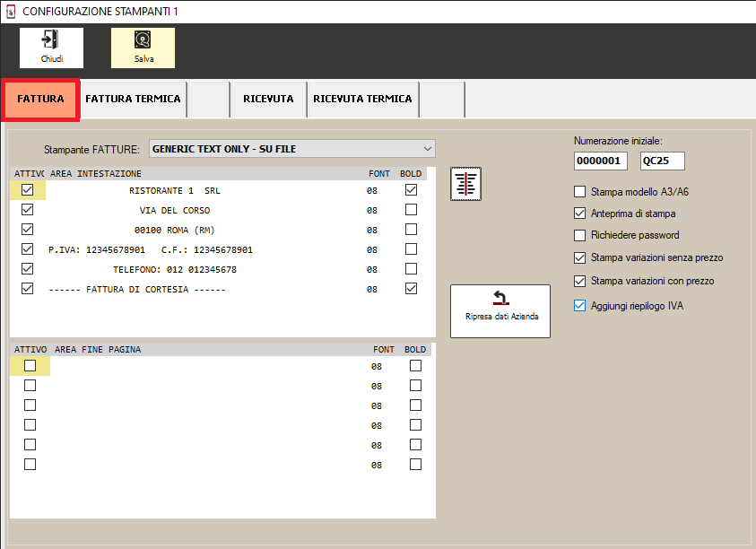The width and height of the screenshot is (756, 549).
Task: Click the application icon in title bar
Action: click(12, 12)
